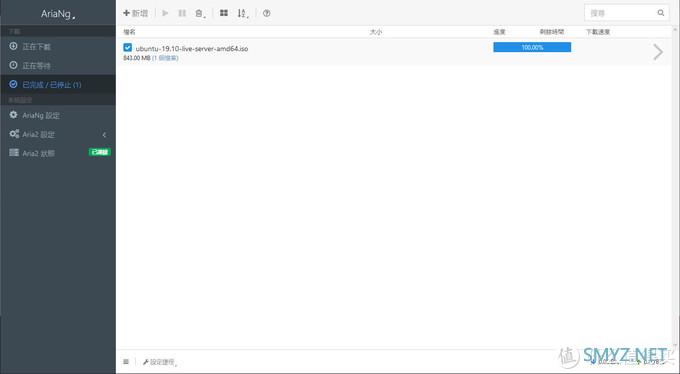Click the pause task icon
Screen dimensions: 680x374
182,13
